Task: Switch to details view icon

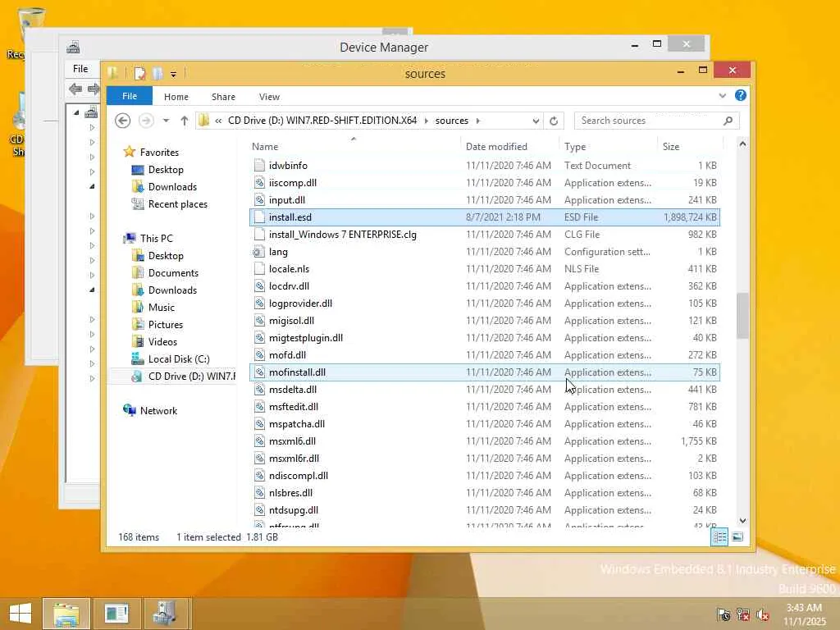Action: point(719,536)
